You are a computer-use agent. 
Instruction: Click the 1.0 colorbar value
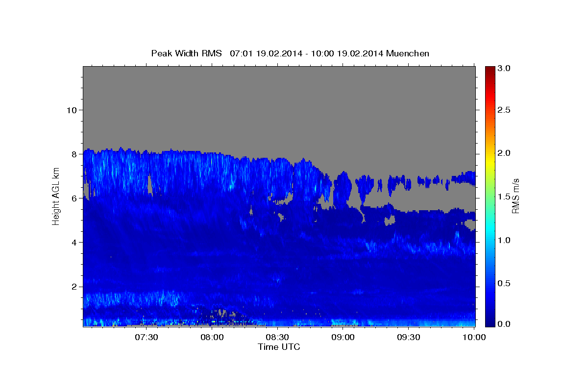504,241
